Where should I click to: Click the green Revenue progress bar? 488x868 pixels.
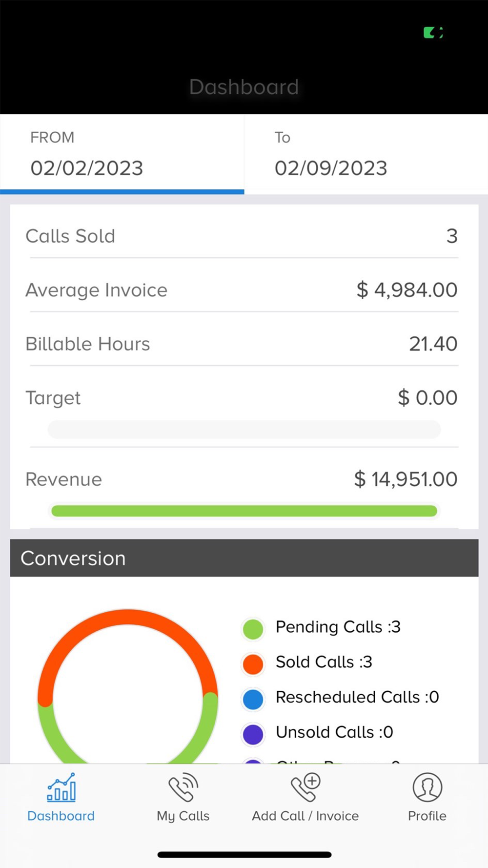pyautogui.click(x=244, y=511)
